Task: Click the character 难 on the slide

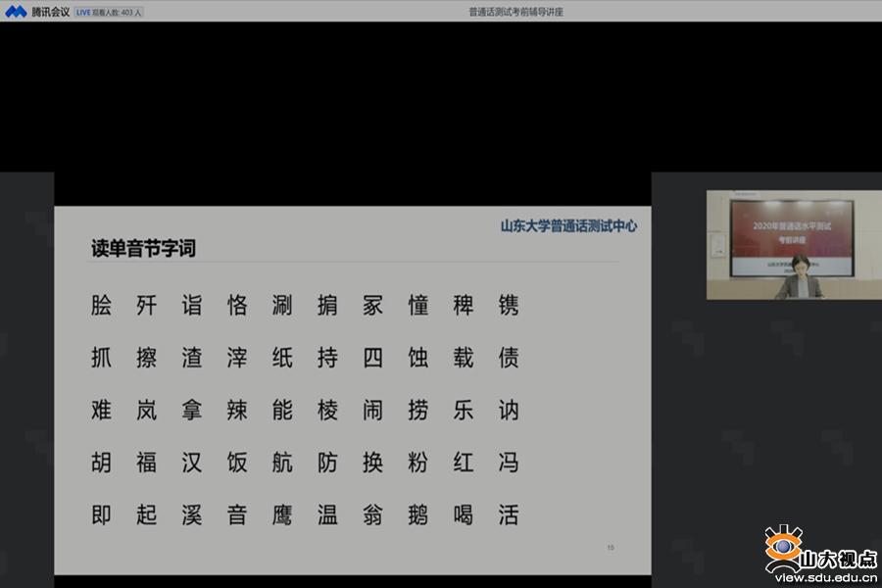Action: (102, 410)
